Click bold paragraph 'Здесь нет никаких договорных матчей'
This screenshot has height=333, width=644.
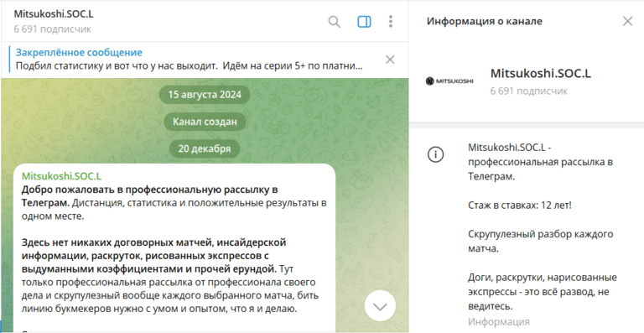click(153, 256)
